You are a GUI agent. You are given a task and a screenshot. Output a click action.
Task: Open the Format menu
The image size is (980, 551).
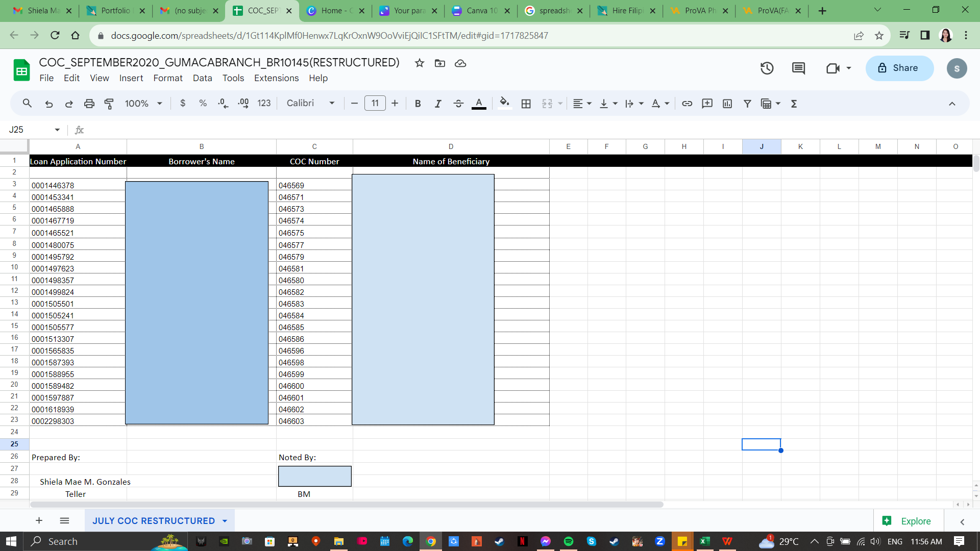pos(167,78)
